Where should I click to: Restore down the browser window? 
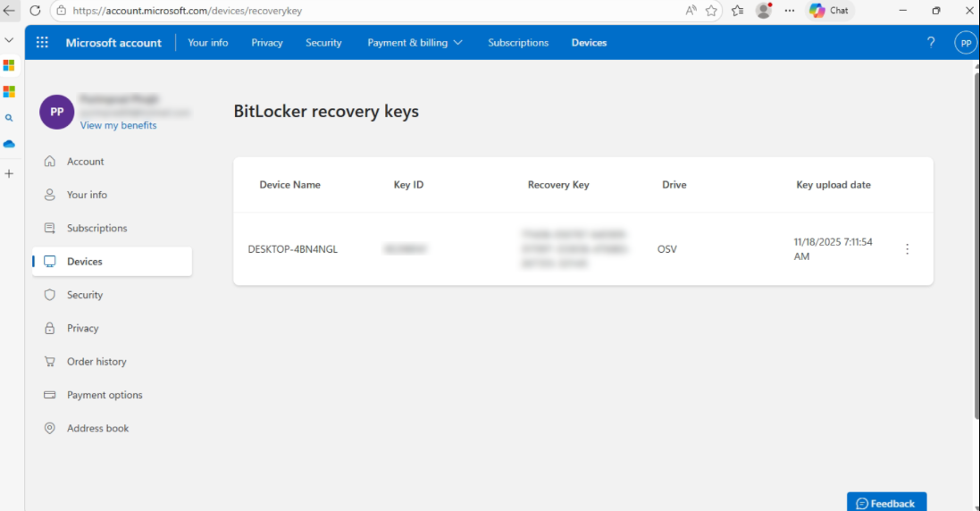[936, 11]
